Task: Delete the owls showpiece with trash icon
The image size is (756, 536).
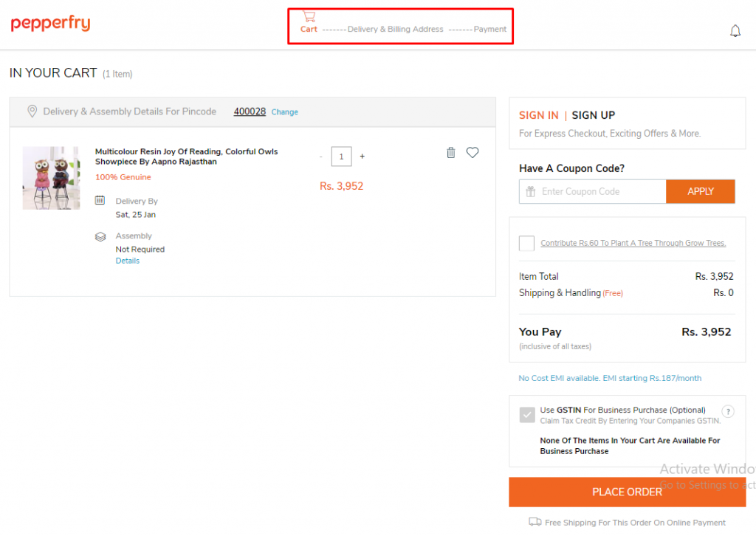Action: coord(451,152)
